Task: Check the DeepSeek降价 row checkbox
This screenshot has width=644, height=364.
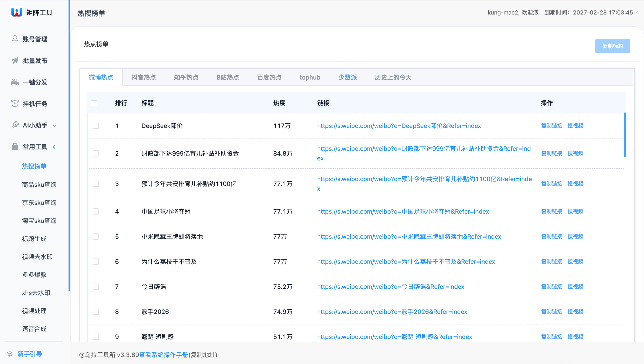Action: coord(96,126)
